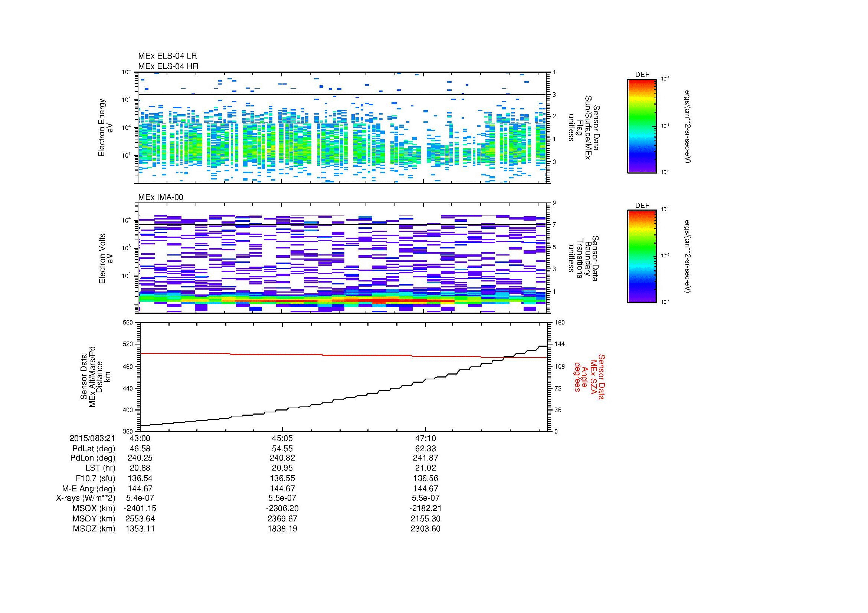The width and height of the screenshot is (868, 613).
Task: Click the MSOZ value '1353.11'
Action: [140, 529]
